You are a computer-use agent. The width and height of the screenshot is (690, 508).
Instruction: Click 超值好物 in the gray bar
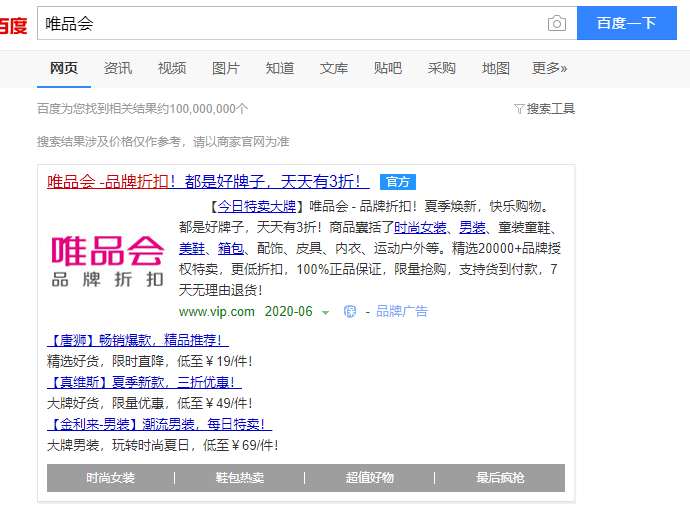pos(370,478)
